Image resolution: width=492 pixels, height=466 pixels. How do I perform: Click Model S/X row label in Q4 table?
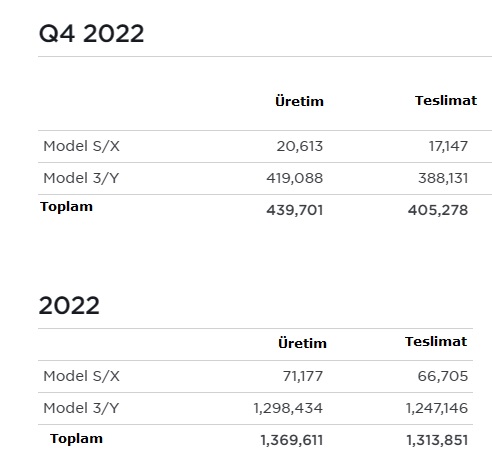tap(81, 146)
